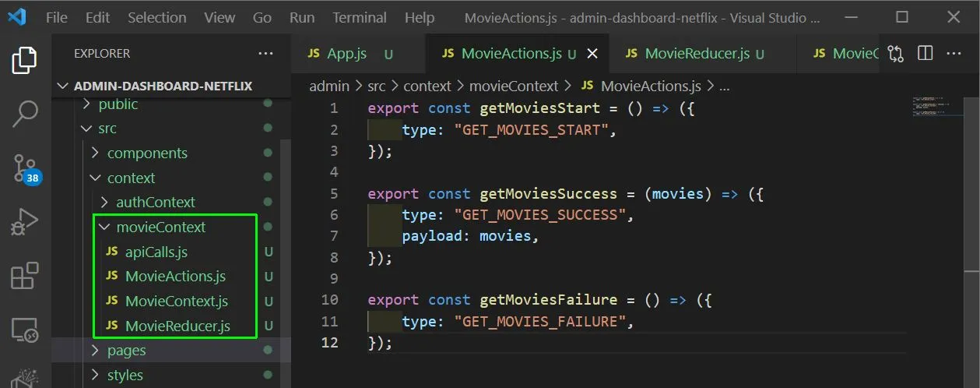Open the Run and Debug view
The height and width of the screenshot is (388, 980).
click(25, 222)
